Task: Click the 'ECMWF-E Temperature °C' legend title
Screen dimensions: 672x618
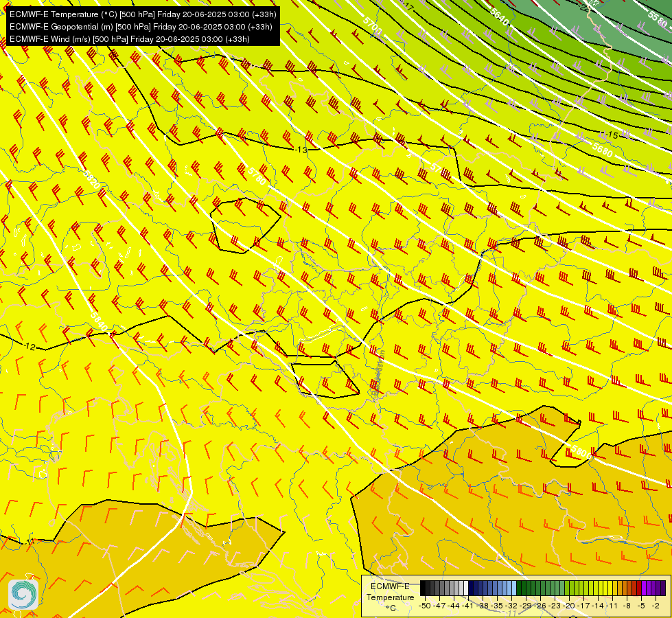Action: click(x=390, y=597)
